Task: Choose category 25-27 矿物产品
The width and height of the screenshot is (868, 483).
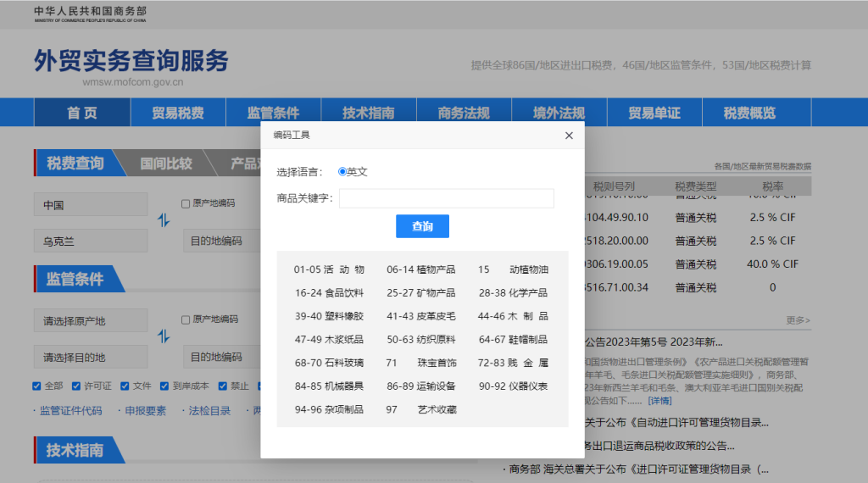Action: click(x=420, y=292)
